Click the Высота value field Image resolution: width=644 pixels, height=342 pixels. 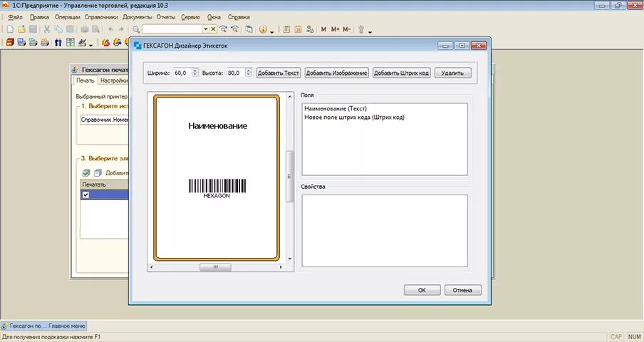click(236, 73)
